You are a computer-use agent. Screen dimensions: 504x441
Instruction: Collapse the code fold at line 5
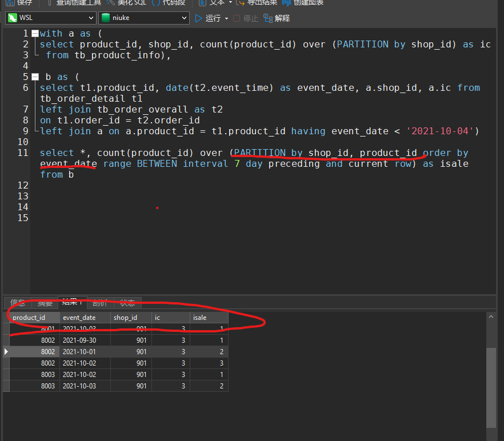click(x=35, y=77)
